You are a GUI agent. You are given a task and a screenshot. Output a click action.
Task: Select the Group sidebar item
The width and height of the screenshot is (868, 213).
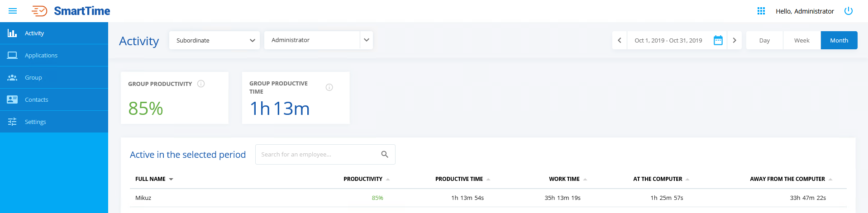pos(33,77)
